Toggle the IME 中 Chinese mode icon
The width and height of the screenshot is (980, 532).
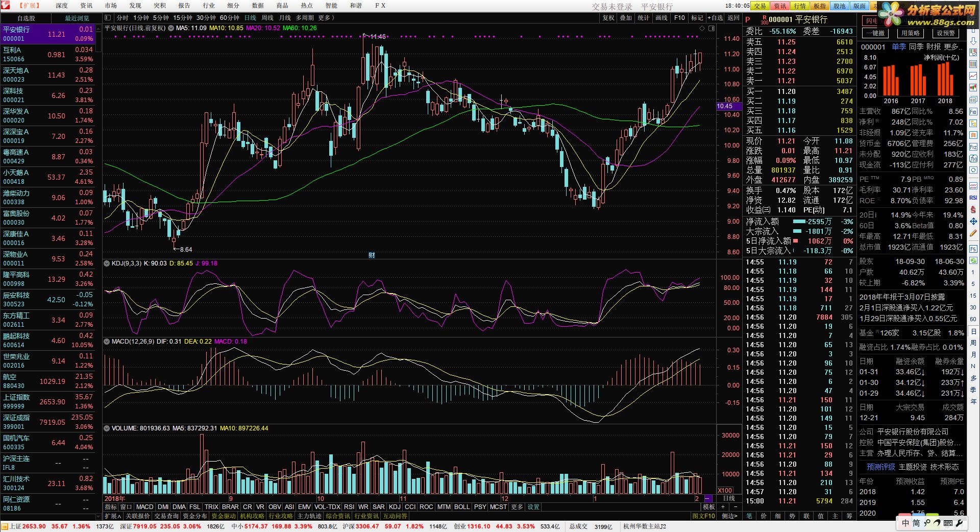[905, 523]
